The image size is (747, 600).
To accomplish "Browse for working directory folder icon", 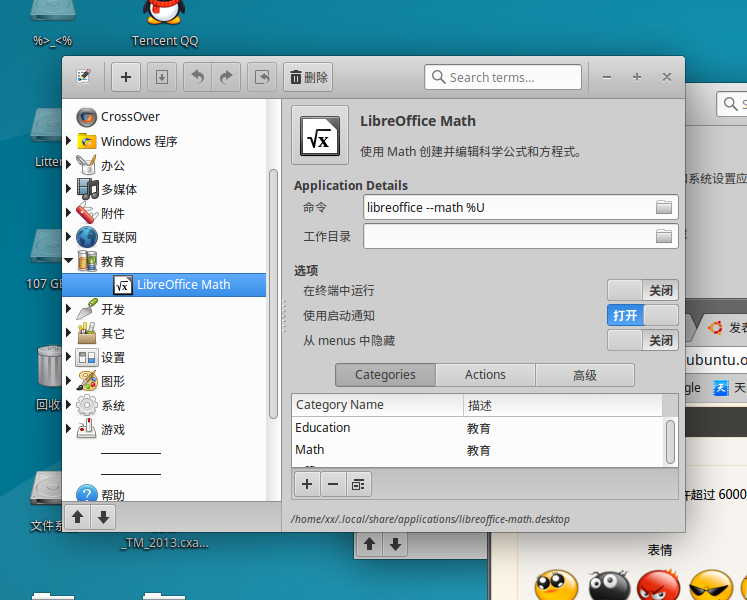I will pyautogui.click(x=664, y=236).
